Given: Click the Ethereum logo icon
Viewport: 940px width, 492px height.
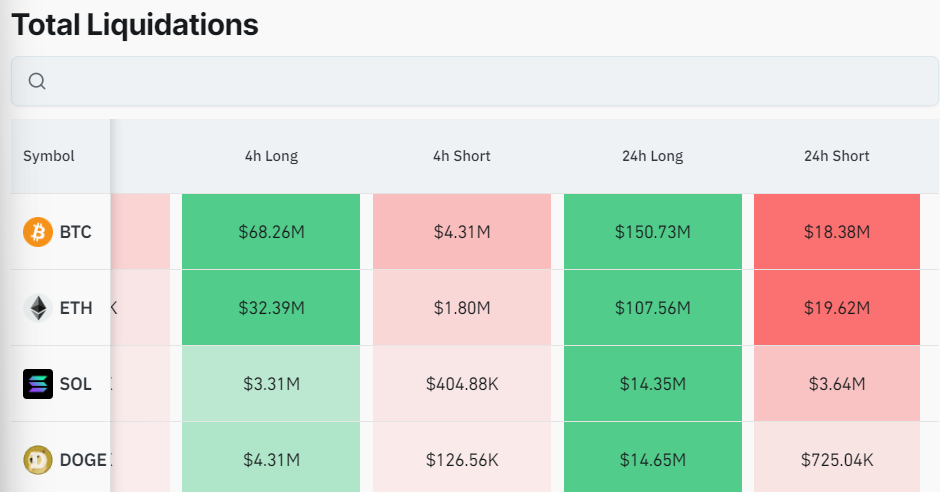Looking at the screenshot, I should coord(37,308).
